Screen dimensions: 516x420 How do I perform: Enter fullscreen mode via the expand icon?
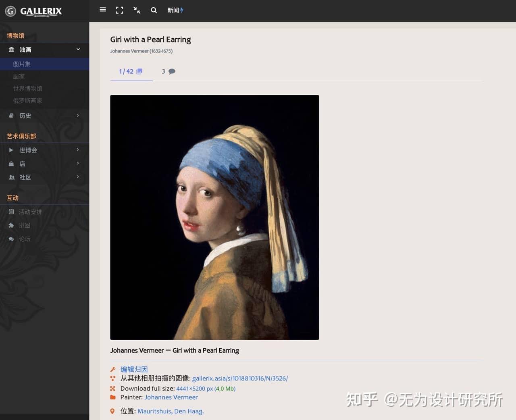tap(120, 10)
